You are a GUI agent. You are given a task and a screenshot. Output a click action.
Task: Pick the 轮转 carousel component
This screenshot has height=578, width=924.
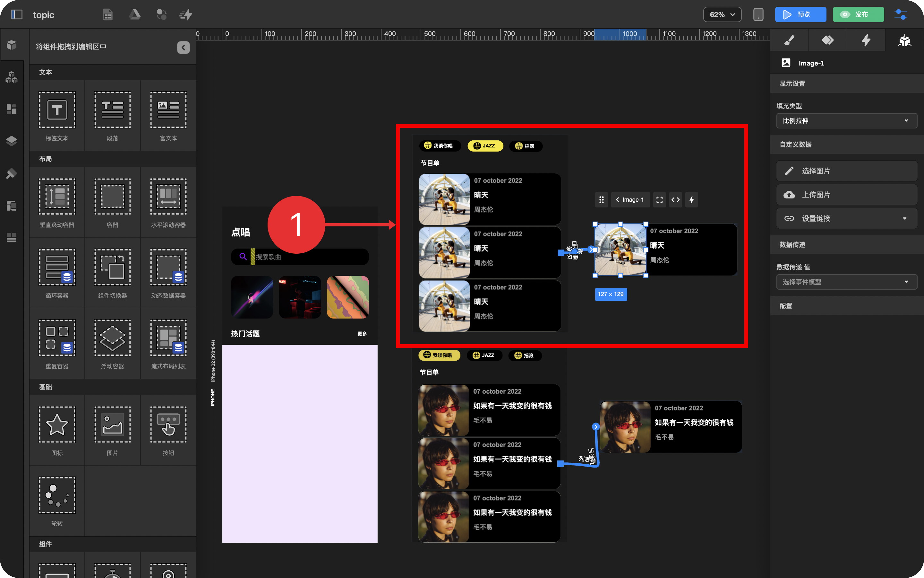coord(57,501)
